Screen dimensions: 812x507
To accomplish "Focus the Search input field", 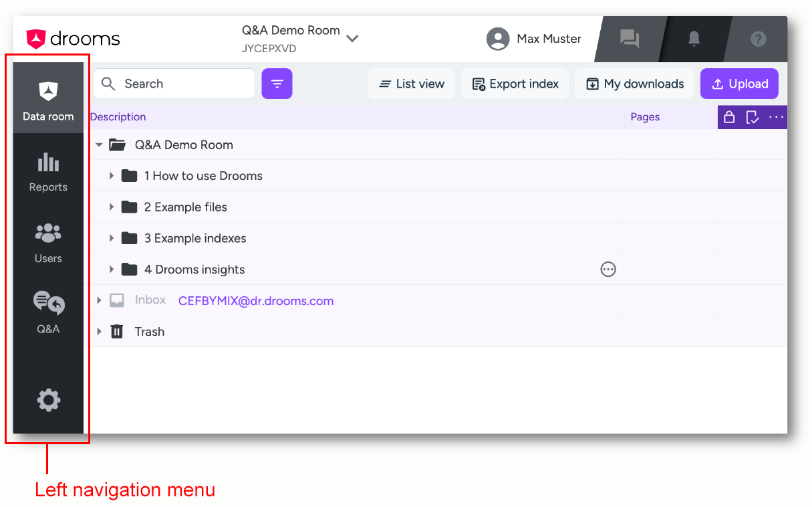I will pos(174,84).
